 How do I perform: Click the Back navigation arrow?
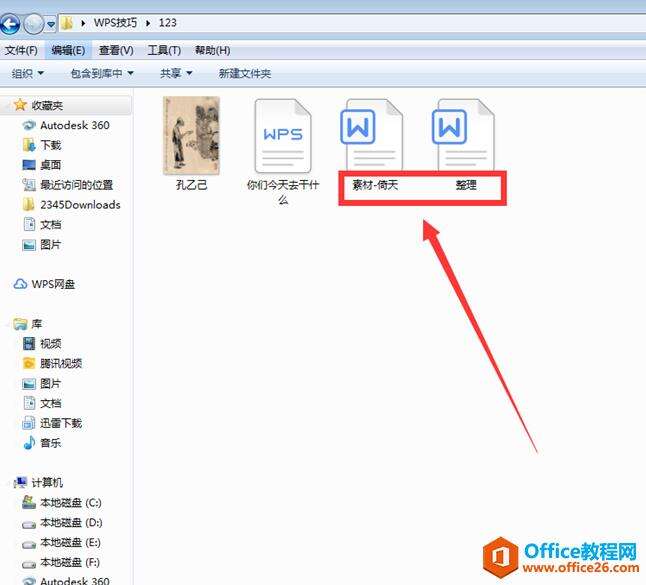click(x=10, y=23)
